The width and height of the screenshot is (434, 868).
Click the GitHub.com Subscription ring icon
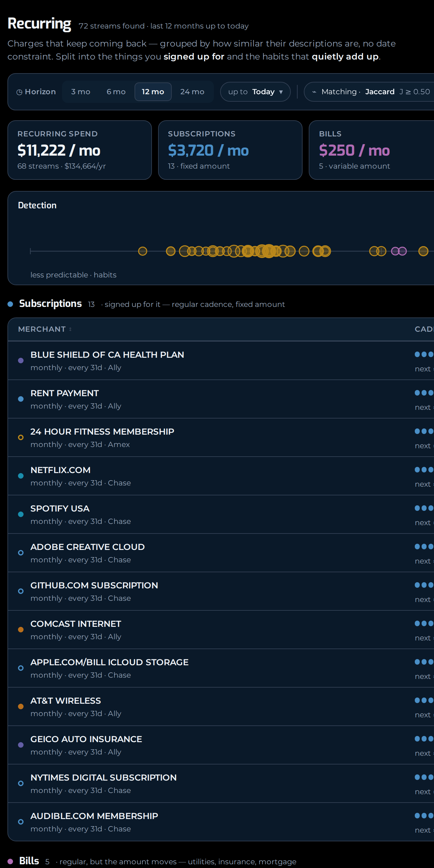pyautogui.click(x=20, y=591)
